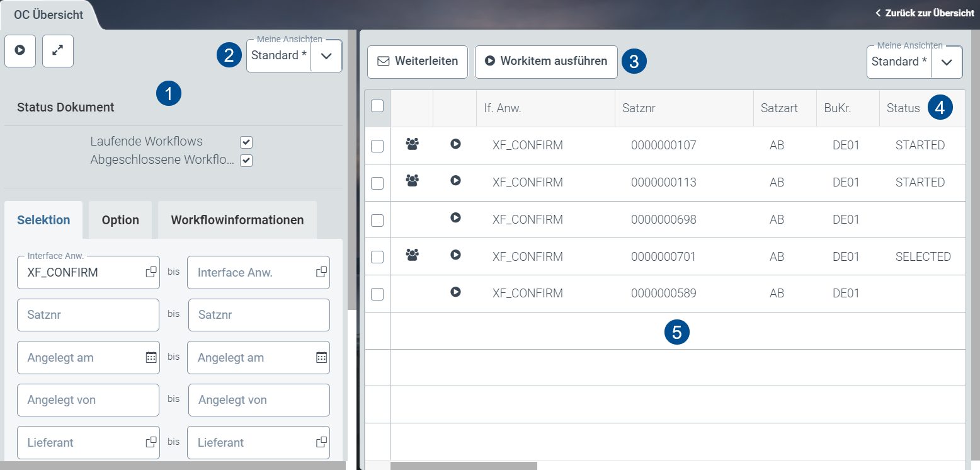Click play icon in row 0000000589
Screen dimensions: 980x470
455,292
